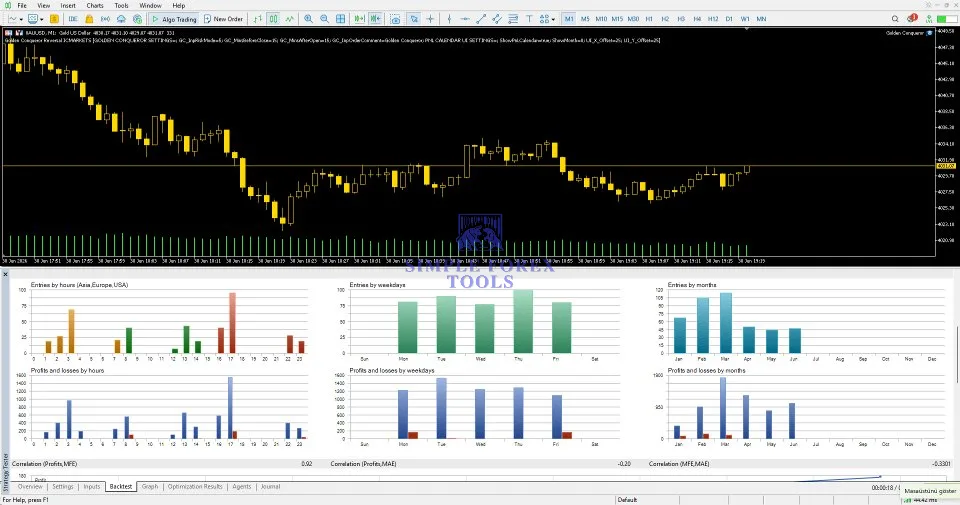Open the Charts menu
Image resolution: width=960 pixels, height=505 pixels.
click(x=95, y=6)
